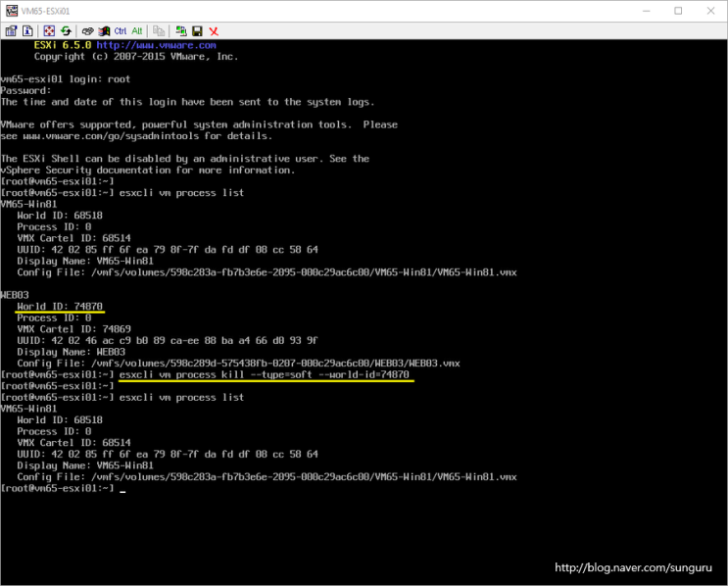
Task: Click the blinking cursor at last prompt
Action: click(x=122, y=489)
